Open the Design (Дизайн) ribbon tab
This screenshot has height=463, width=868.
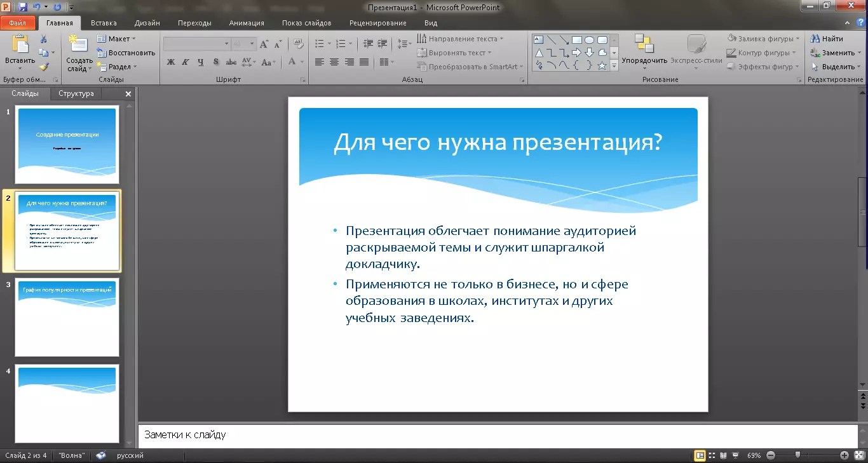147,23
